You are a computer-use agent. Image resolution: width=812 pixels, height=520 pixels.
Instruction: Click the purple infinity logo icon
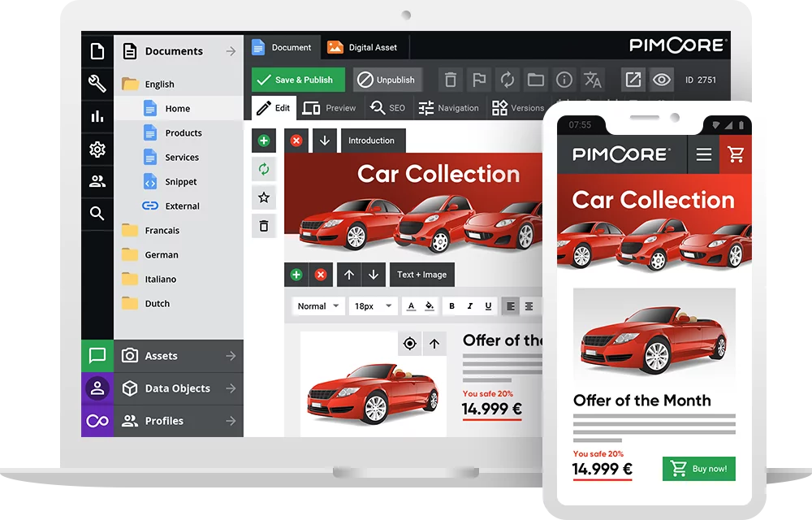click(x=97, y=421)
